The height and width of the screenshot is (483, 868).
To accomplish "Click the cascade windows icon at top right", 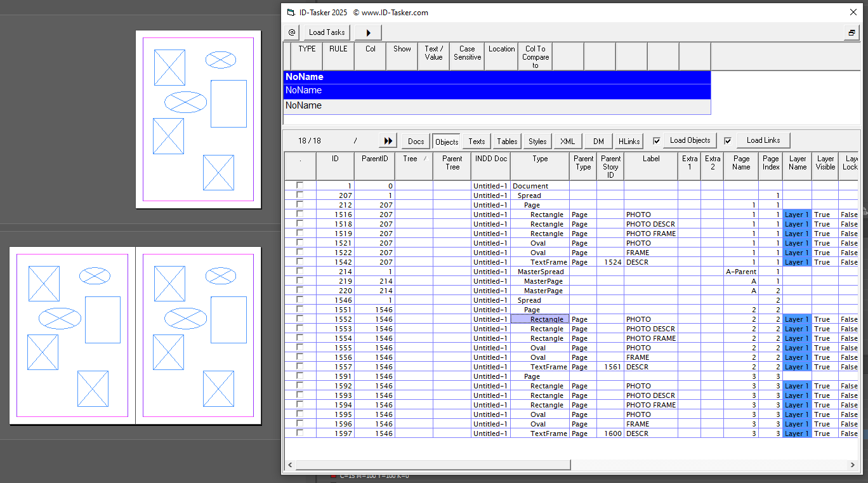I will (x=852, y=32).
